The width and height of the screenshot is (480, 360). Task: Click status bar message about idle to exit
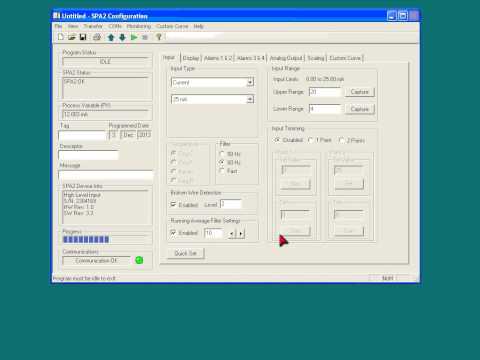84,278
